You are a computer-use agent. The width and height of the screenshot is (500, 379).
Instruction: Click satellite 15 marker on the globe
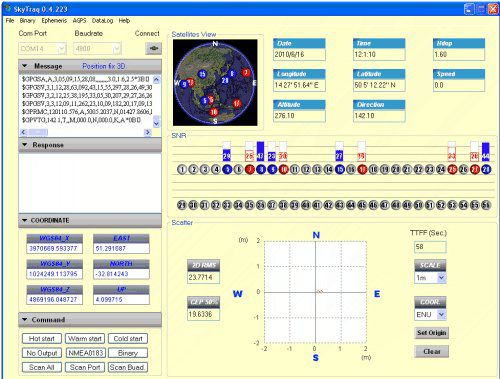pos(202,74)
